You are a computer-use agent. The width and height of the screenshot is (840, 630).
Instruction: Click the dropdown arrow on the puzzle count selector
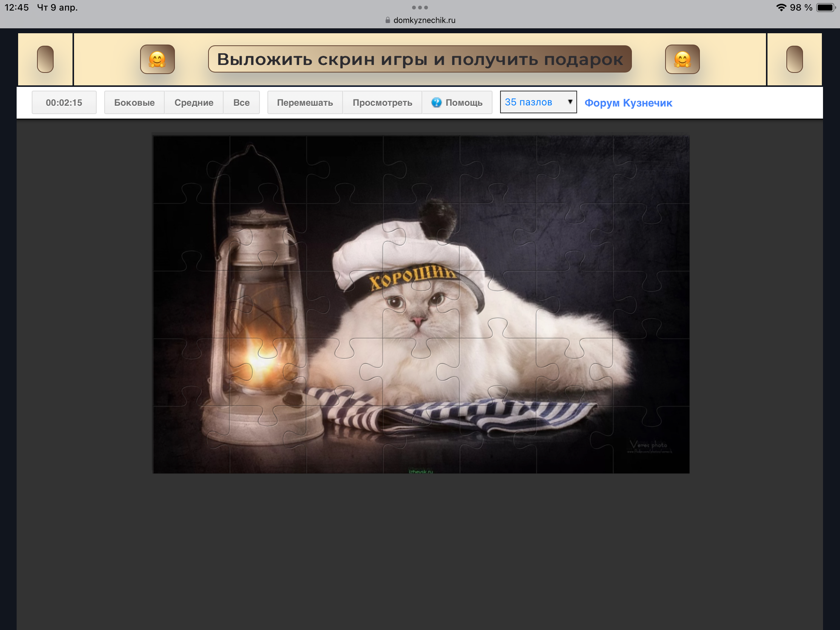570,102
